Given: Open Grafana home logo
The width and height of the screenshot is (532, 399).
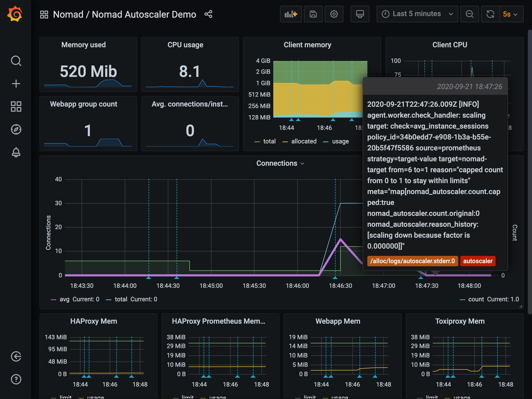Looking at the screenshot, I should pos(15,14).
